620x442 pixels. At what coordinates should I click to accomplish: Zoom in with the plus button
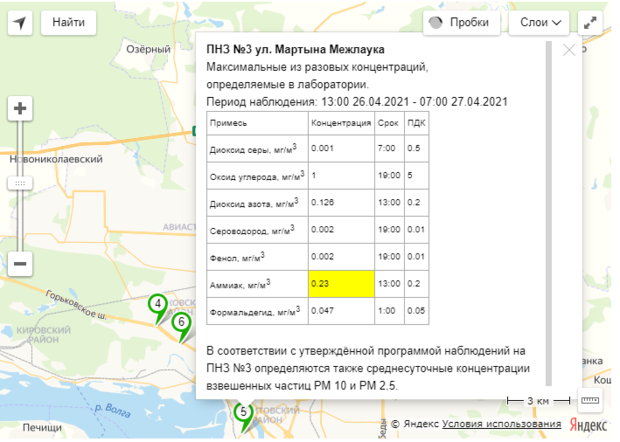[x=21, y=109]
